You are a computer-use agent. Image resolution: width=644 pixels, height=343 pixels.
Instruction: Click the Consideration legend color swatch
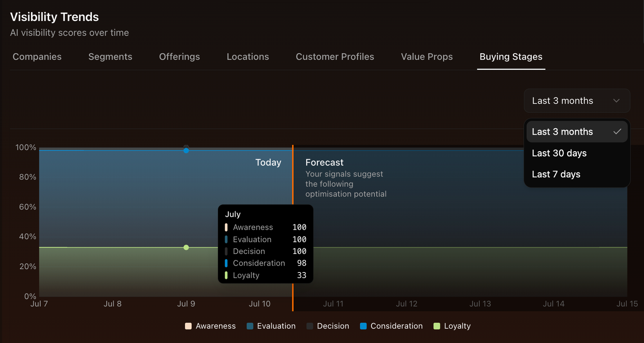(363, 326)
